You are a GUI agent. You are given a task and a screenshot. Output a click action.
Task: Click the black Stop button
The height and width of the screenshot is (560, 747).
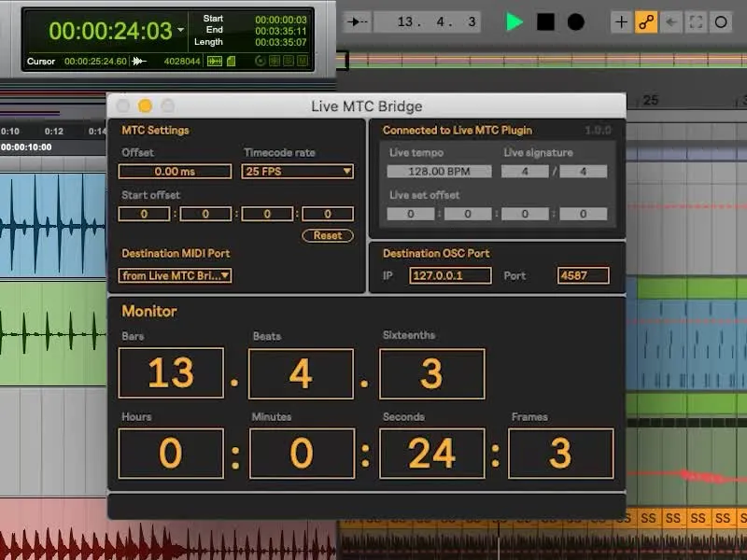coord(545,22)
